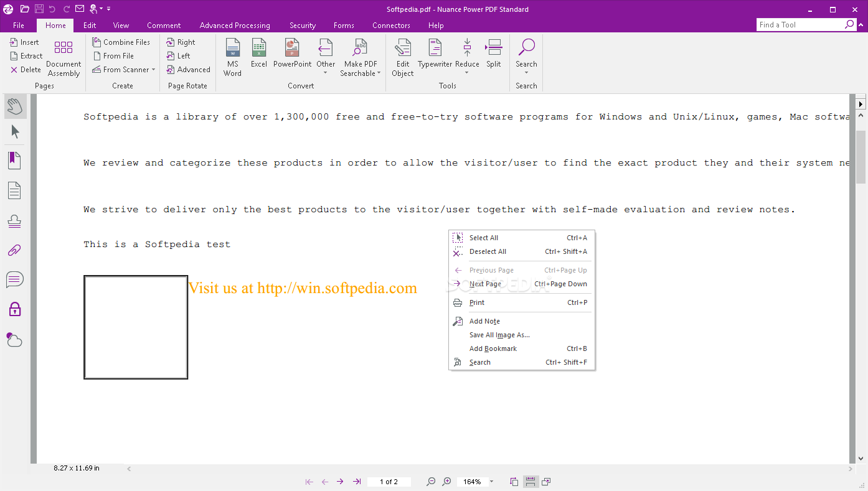Click the email envelope icon in title bar
Image resolution: width=868 pixels, height=491 pixels.
[80, 9]
